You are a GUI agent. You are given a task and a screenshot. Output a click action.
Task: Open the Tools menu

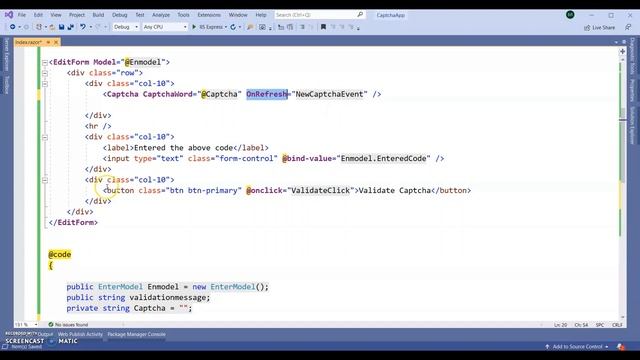tap(183, 15)
